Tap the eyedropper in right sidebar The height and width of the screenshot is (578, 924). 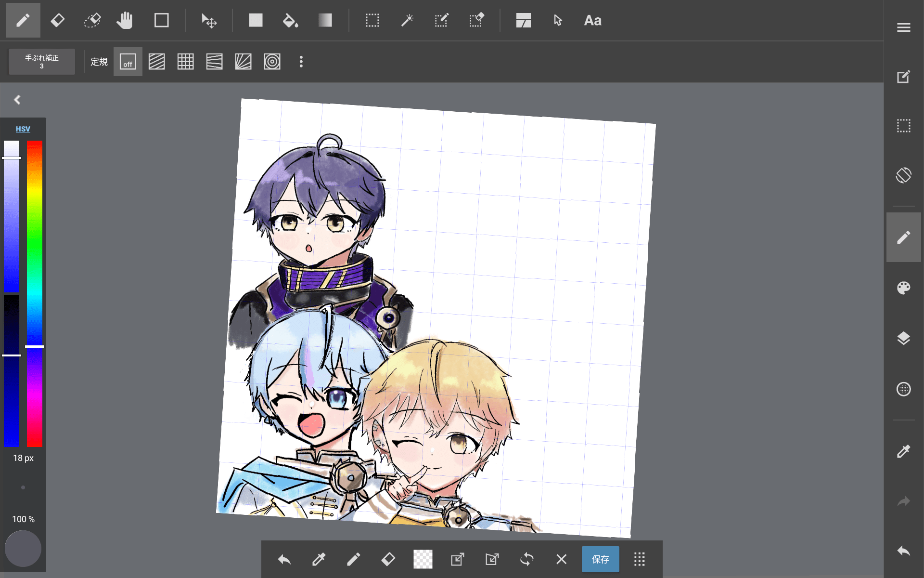point(903,451)
